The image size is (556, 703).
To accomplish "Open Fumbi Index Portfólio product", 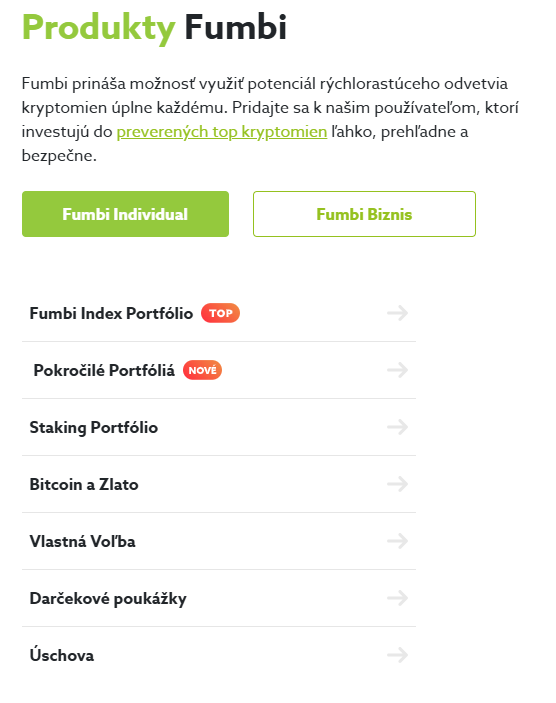I will 219,313.
